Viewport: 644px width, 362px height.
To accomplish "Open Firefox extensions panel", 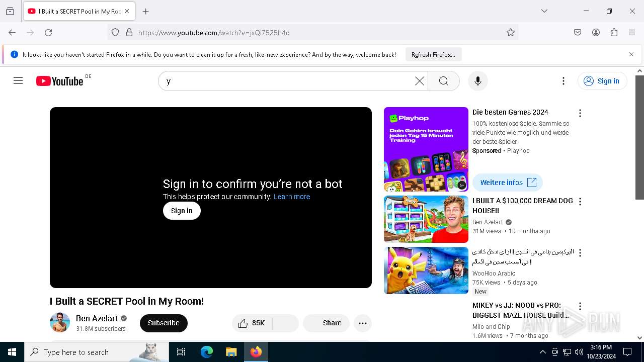I will (614, 33).
